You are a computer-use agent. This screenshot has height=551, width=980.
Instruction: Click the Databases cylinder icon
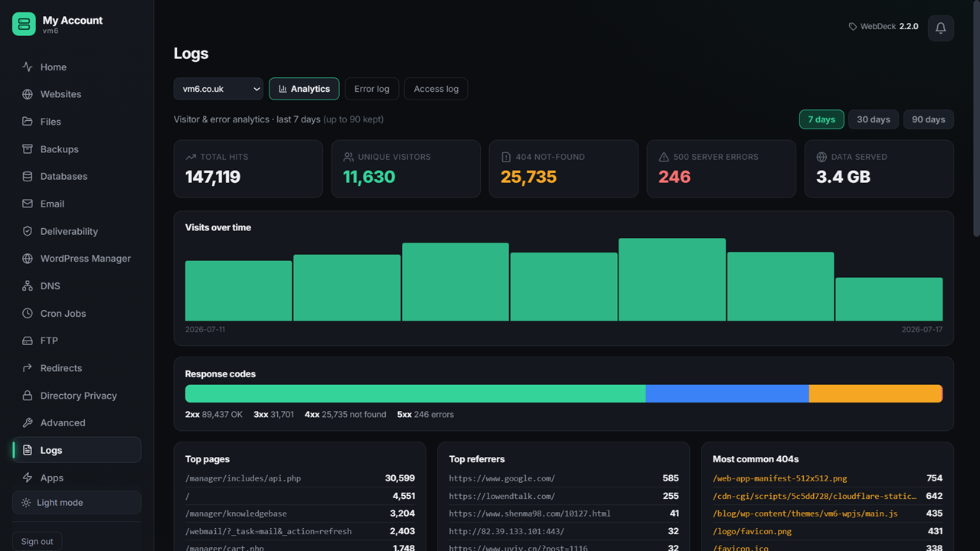[28, 176]
